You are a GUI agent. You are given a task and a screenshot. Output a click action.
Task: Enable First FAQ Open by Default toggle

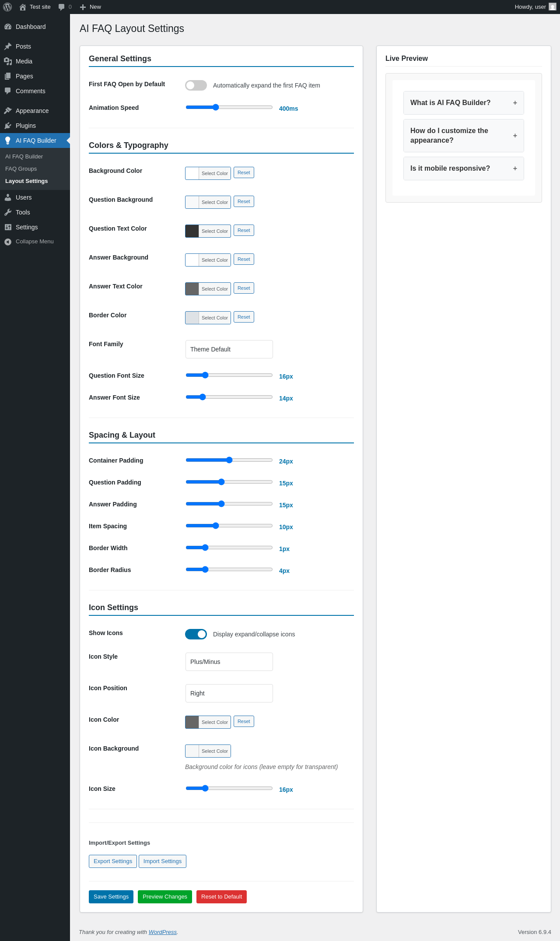[x=196, y=85]
